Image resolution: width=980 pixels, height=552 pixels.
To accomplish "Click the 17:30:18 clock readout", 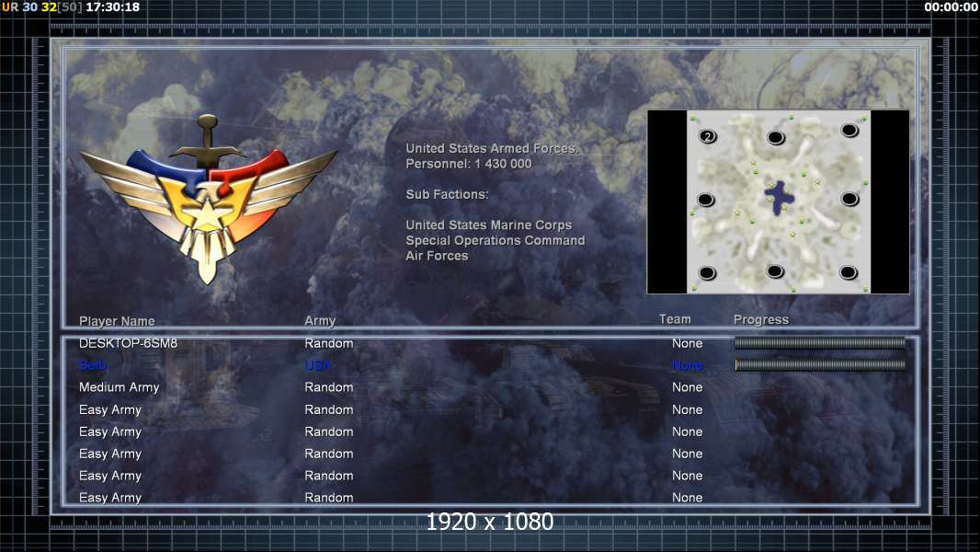I will point(112,6).
